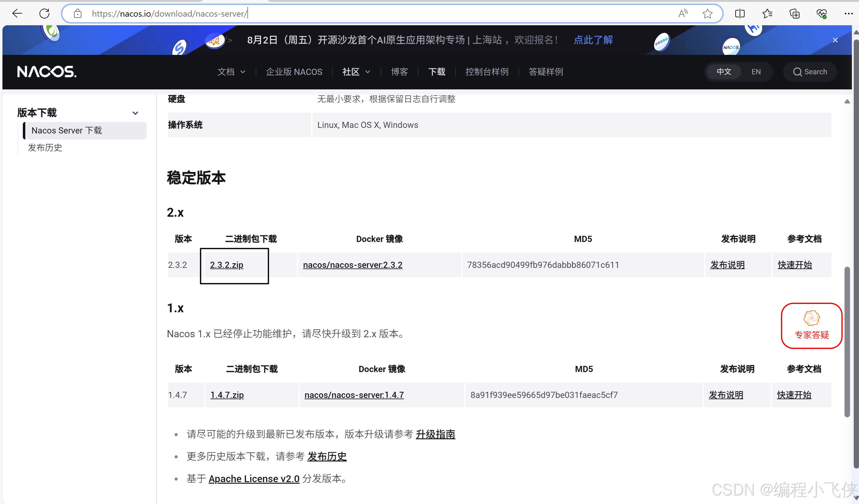This screenshot has width=859, height=504.
Task: Close the announcement banner
Action: [x=835, y=40]
